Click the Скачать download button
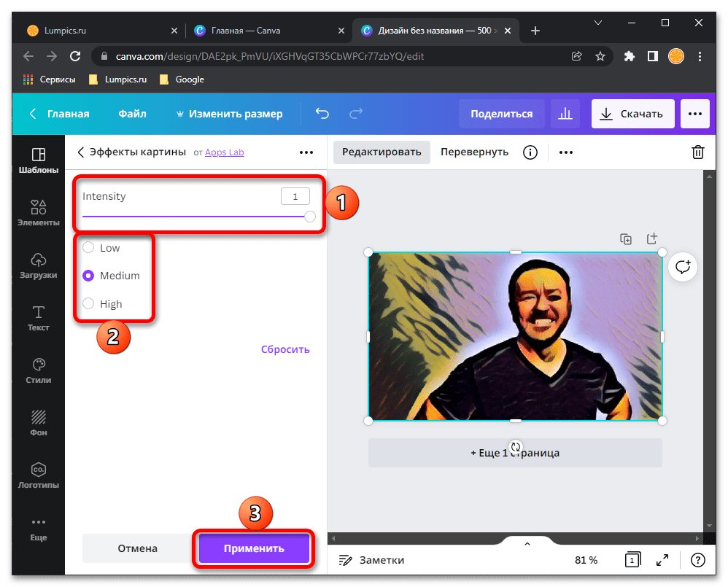 [x=633, y=114]
